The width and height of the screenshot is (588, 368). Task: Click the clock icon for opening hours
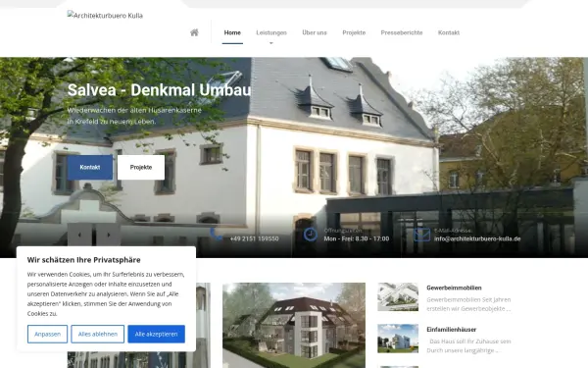(311, 235)
